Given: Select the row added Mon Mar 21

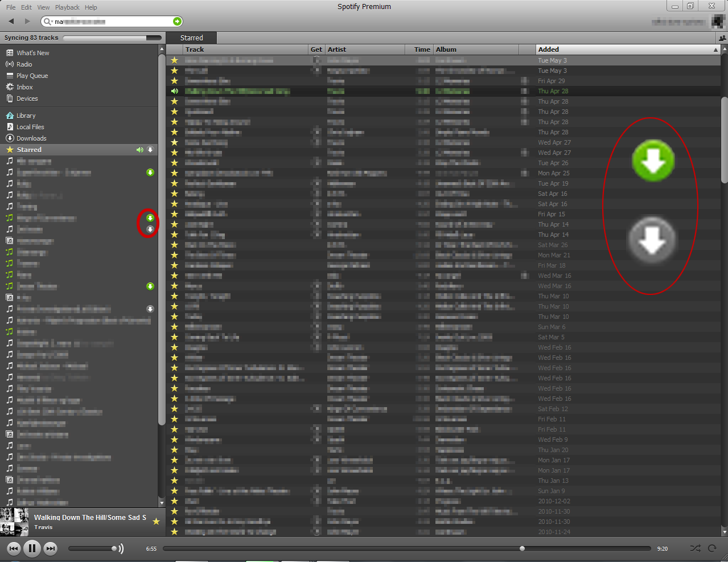Looking at the screenshot, I should 443,255.
